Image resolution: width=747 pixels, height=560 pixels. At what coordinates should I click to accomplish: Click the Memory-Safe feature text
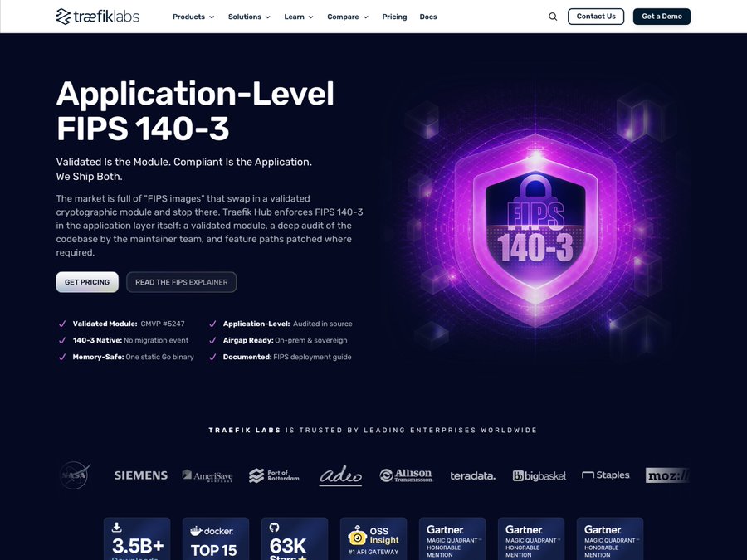tap(134, 357)
